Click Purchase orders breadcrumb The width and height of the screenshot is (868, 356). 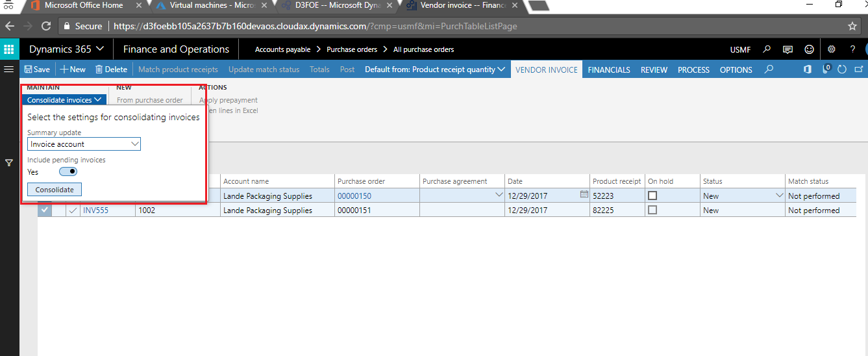pos(352,49)
